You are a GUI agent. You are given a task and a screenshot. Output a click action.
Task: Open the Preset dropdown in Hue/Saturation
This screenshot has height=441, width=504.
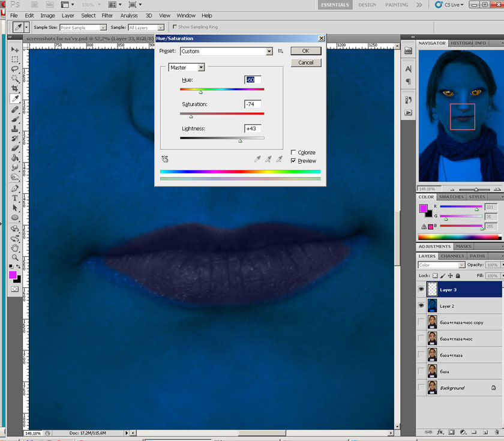pyautogui.click(x=269, y=52)
